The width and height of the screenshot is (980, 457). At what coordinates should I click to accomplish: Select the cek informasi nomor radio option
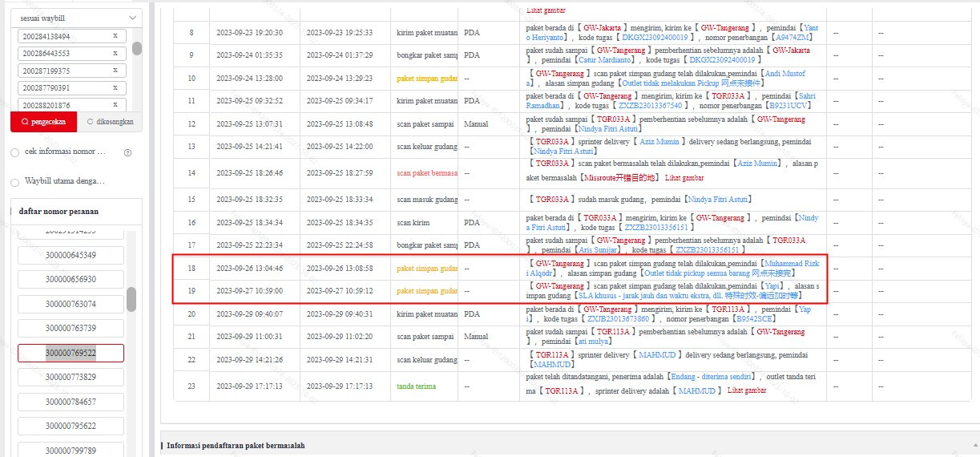coord(15,152)
